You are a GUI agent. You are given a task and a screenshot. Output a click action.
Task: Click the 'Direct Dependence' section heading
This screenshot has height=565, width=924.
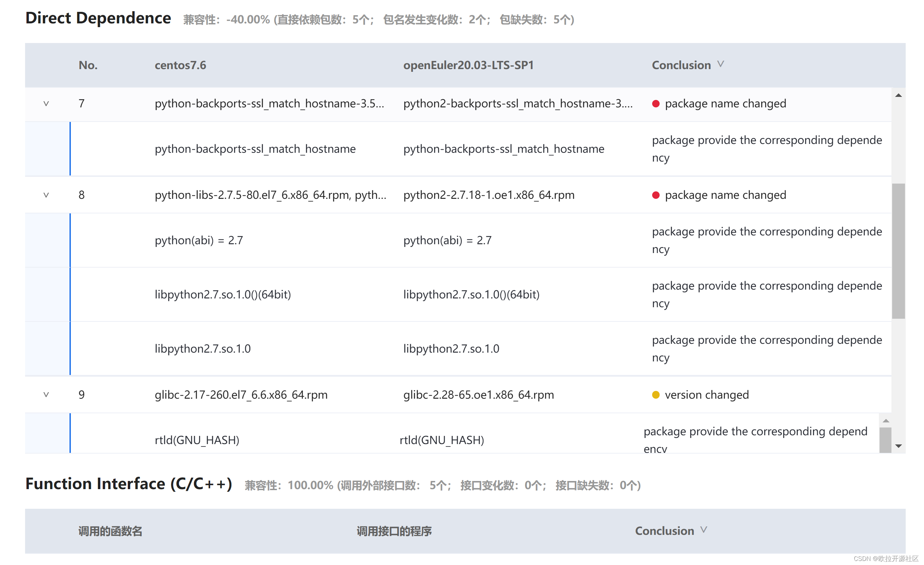pos(98,18)
